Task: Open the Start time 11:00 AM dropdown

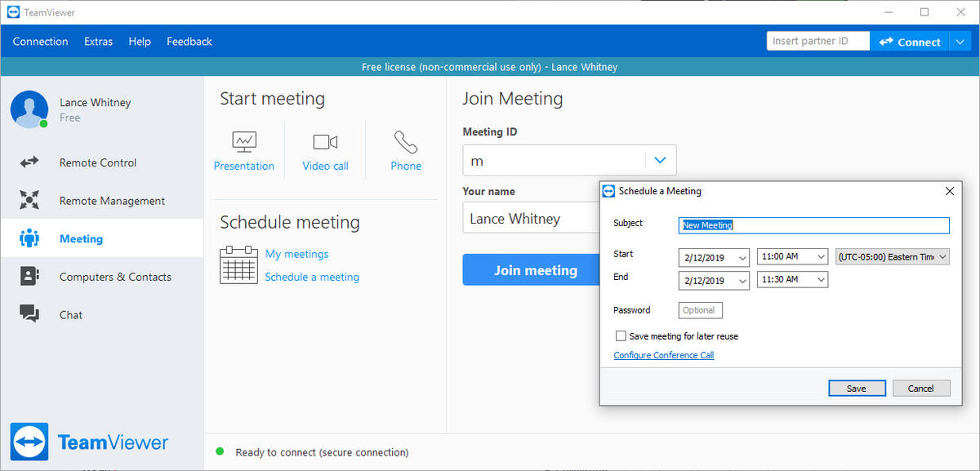Action: (x=821, y=256)
